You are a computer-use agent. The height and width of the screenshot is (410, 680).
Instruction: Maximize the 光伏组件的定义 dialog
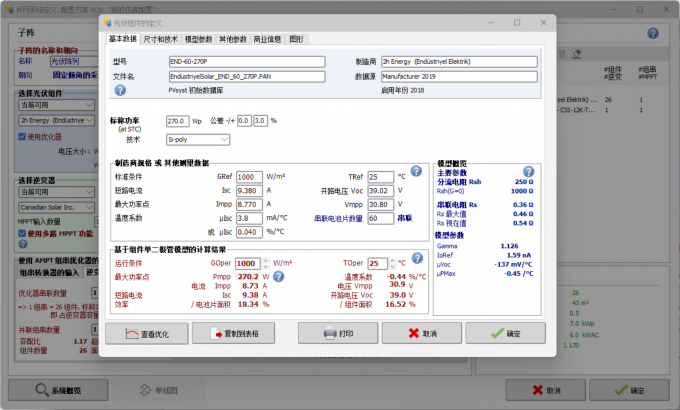click(x=517, y=23)
